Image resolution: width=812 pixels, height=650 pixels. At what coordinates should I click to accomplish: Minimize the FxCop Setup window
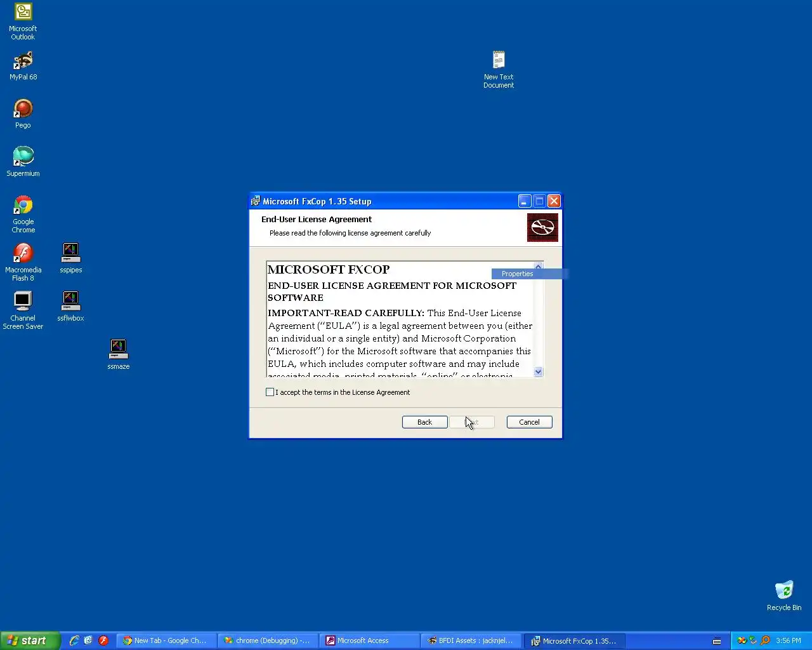point(525,201)
